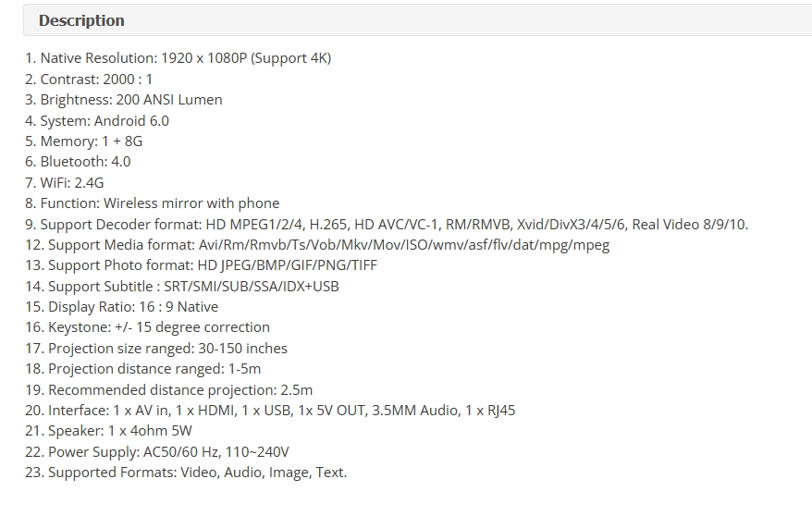Viewport: 812px width, 516px height.
Task: Select the Support Subtitle SRT/SMI line
Action: click(x=182, y=287)
